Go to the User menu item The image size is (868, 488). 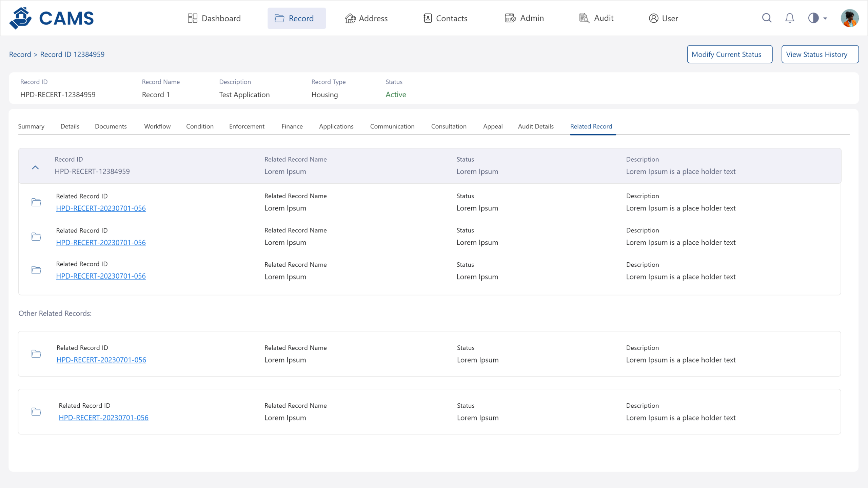click(x=663, y=18)
